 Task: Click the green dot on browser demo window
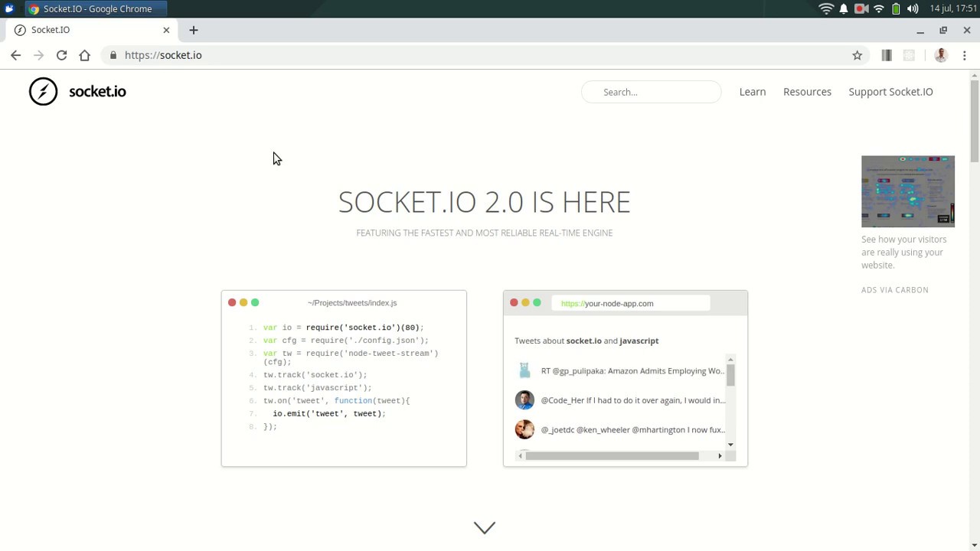click(537, 303)
